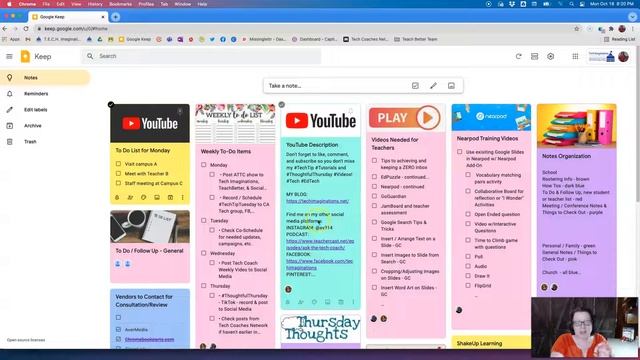Screen dimensions: 640x360
Task: Create new note with image icon
Action: coord(451,86)
